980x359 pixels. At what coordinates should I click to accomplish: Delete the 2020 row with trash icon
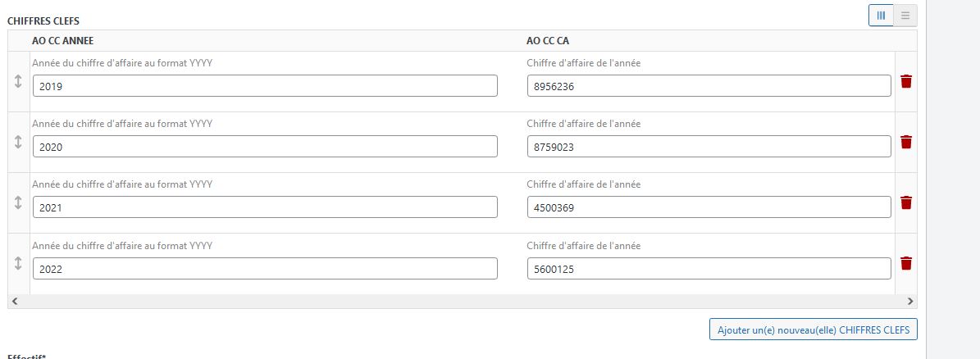click(905, 142)
